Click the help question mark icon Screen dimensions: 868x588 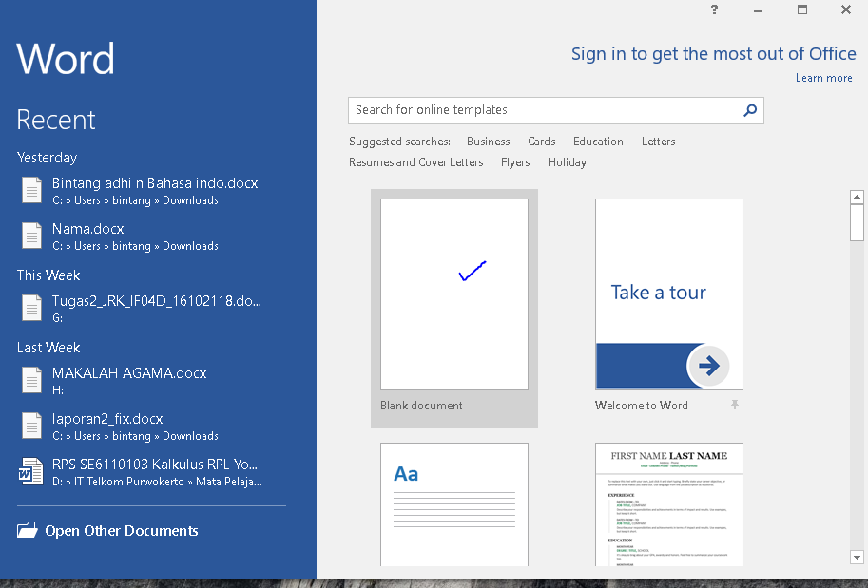pyautogui.click(x=714, y=9)
